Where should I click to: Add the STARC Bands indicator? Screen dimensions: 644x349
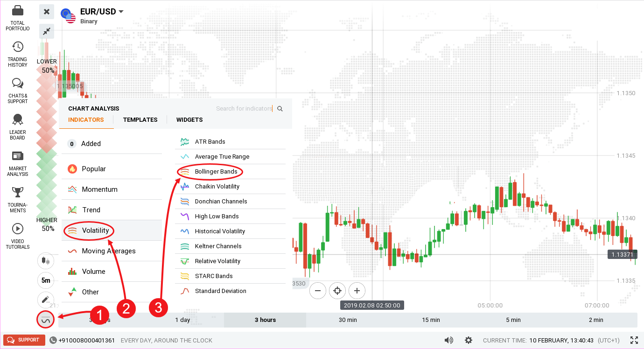pyautogui.click(x=231, y=276)
